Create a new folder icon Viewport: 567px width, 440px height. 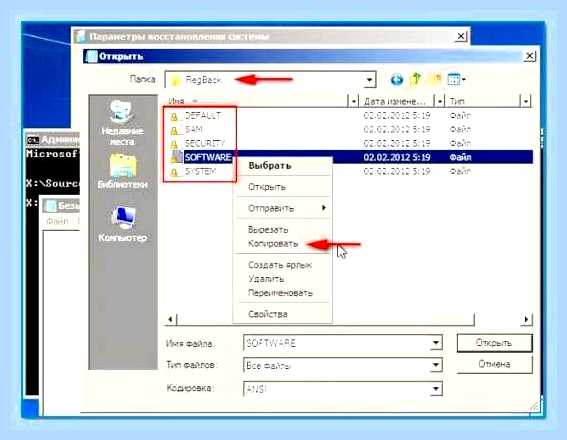pos(436,79)
